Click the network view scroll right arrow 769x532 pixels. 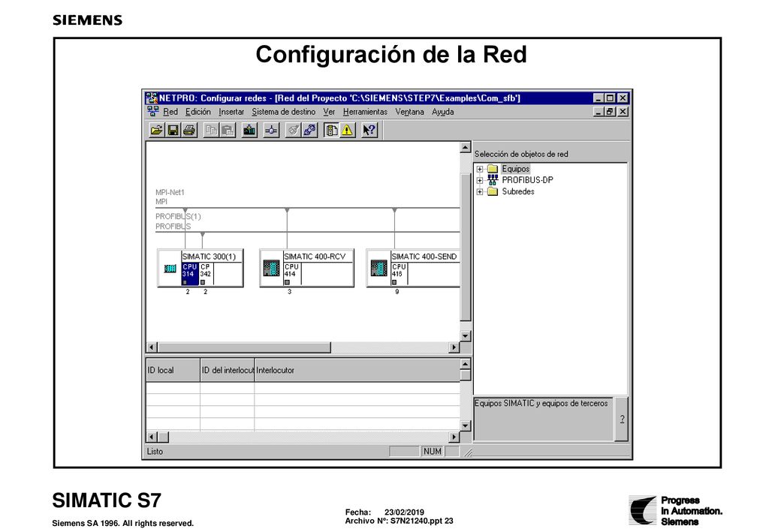point(454,347)
